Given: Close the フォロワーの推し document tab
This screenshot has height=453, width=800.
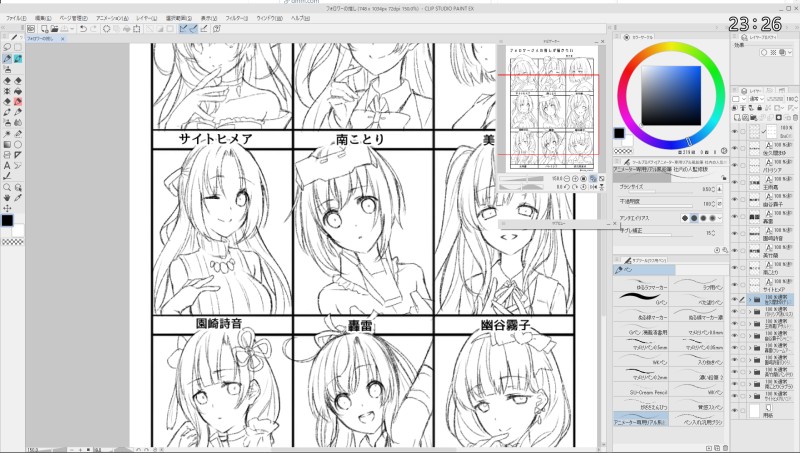Looking at the screenshot, I should click(63, 39).
